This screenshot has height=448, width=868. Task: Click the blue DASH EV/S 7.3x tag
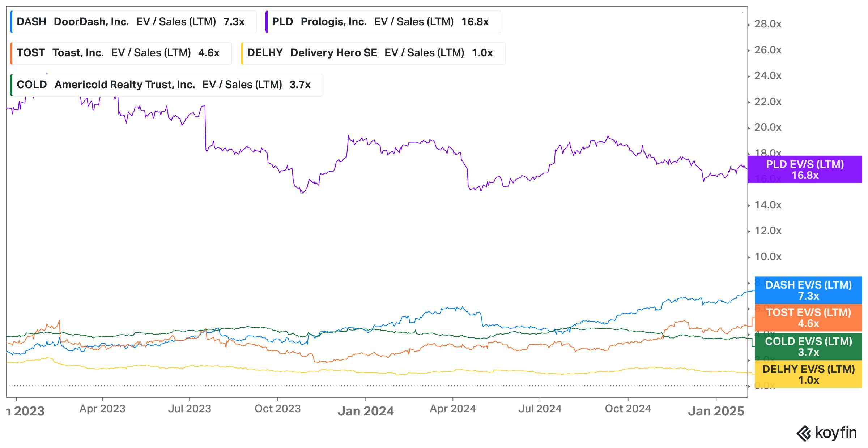click(808, 290)
